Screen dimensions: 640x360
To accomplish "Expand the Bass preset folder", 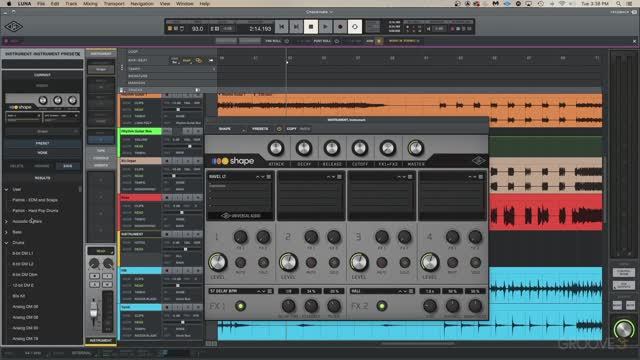I will point(7,232).
